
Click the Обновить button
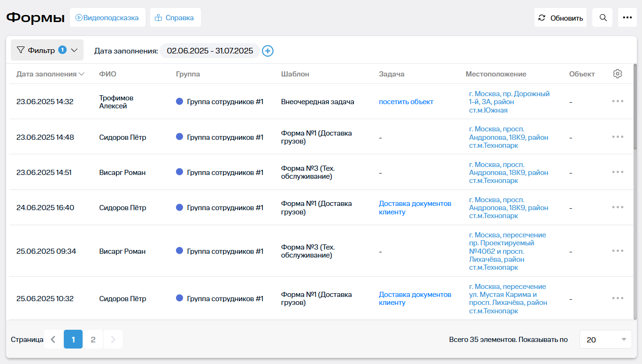[560, 18]
